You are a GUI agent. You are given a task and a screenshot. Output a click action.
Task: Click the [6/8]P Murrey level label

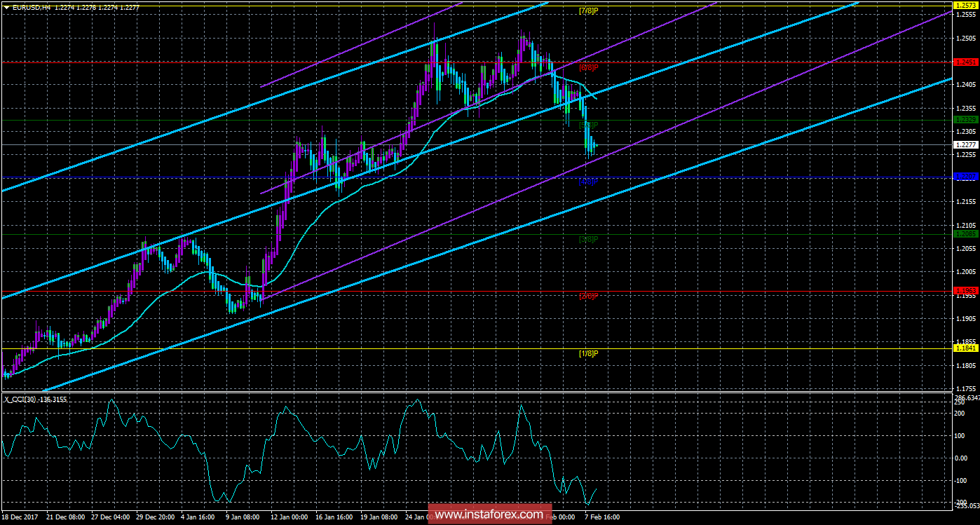point(588,68)
